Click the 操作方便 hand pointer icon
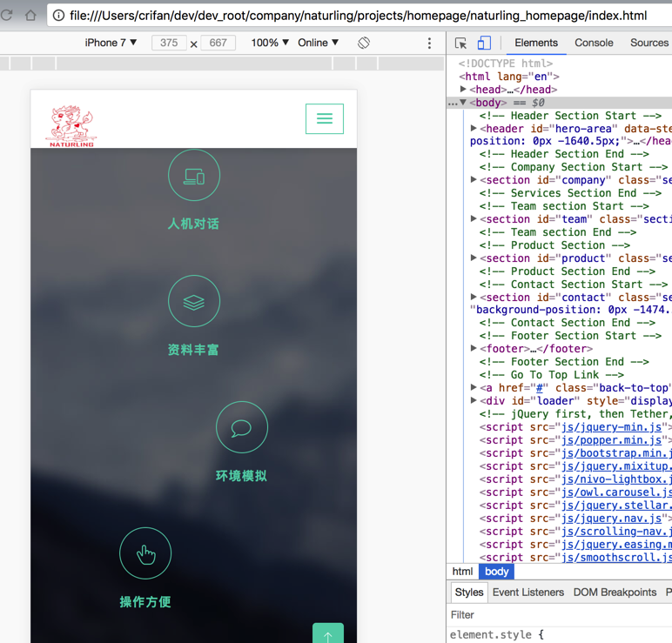This screenshot has height=643, width=672. (x=145, y=553)
